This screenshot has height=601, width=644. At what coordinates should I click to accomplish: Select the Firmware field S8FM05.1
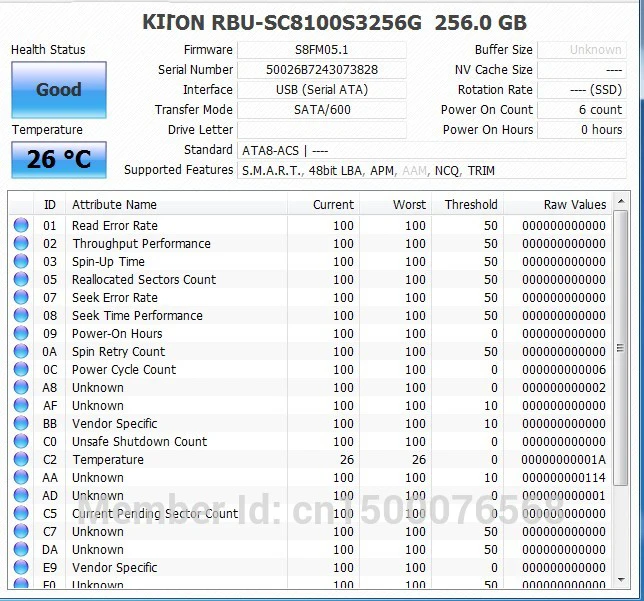point(322,50)
